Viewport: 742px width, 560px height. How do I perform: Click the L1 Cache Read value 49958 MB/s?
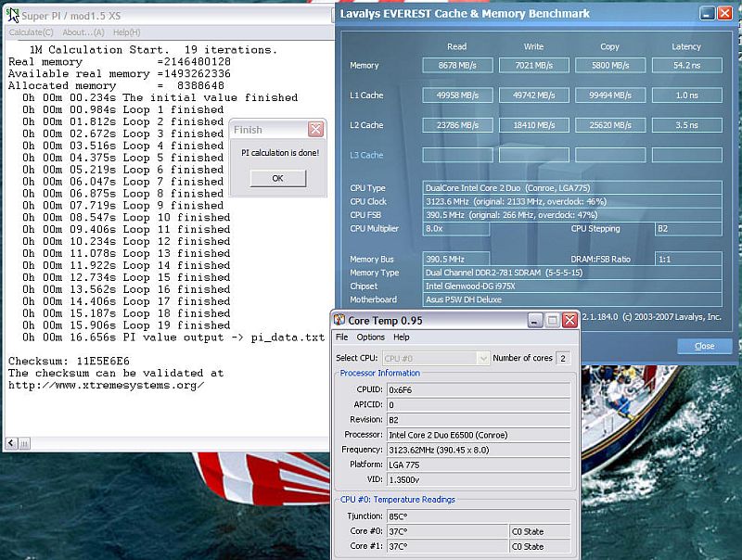pos(457,95)
